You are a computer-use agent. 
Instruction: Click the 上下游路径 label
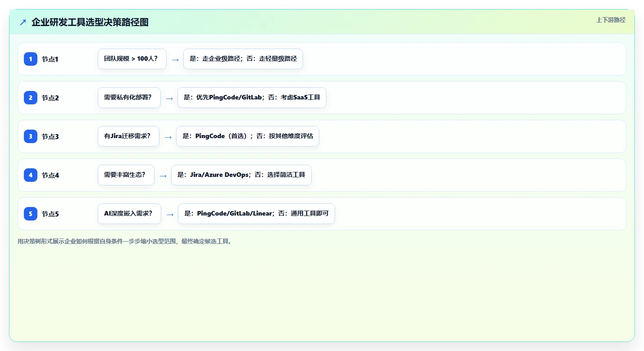pos(611,20)
